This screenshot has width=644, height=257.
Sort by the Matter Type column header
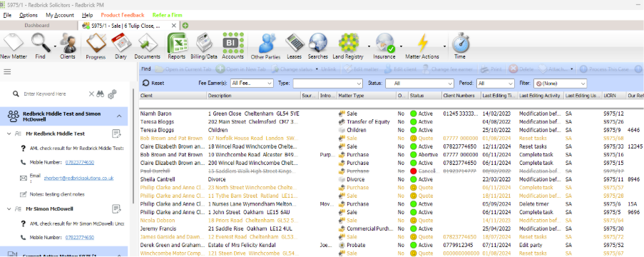pos(366,96)
